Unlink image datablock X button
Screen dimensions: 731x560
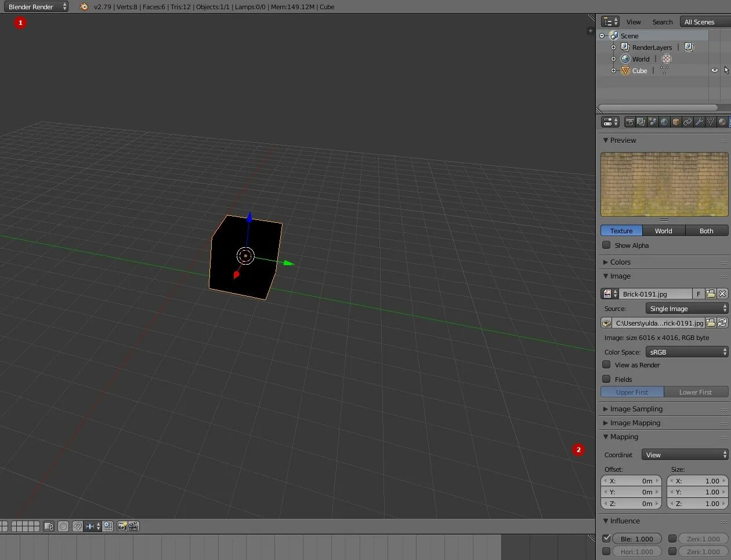click(x=722, y=294)
